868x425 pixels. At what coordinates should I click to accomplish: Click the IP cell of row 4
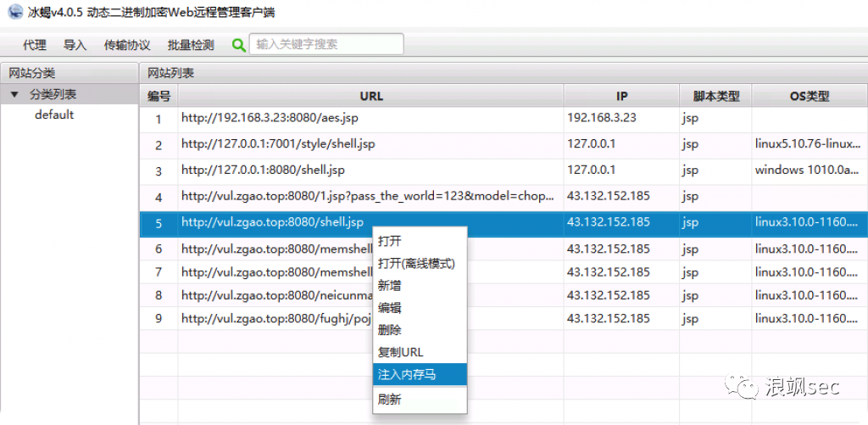621,197
